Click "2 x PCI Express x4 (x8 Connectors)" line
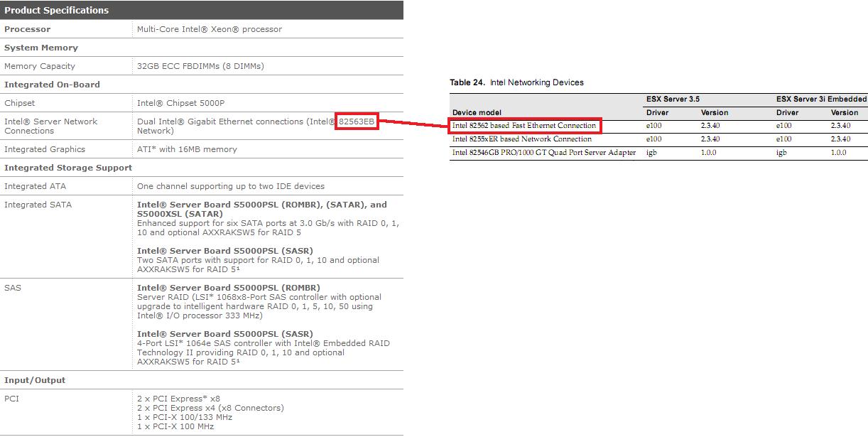 tap(210, 408)
